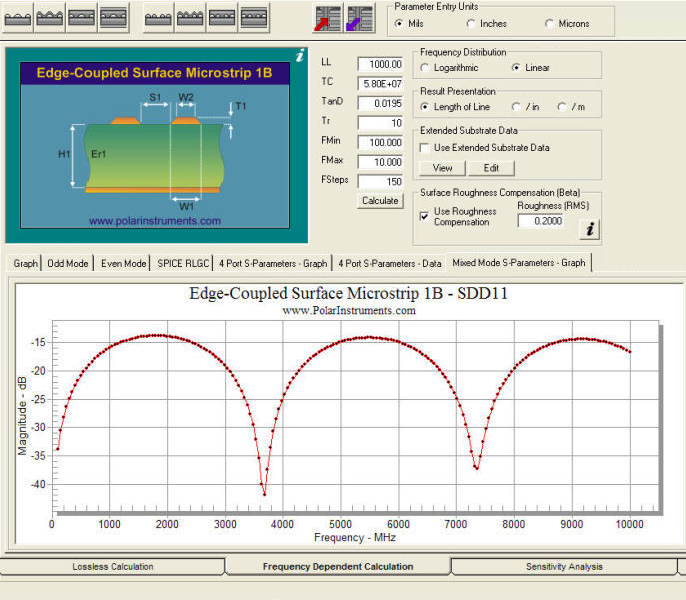This screenshot has width=686, height=600.
Task: Select the four-trace stripline differential coplanar icon
Action: [x=254, y=18]
